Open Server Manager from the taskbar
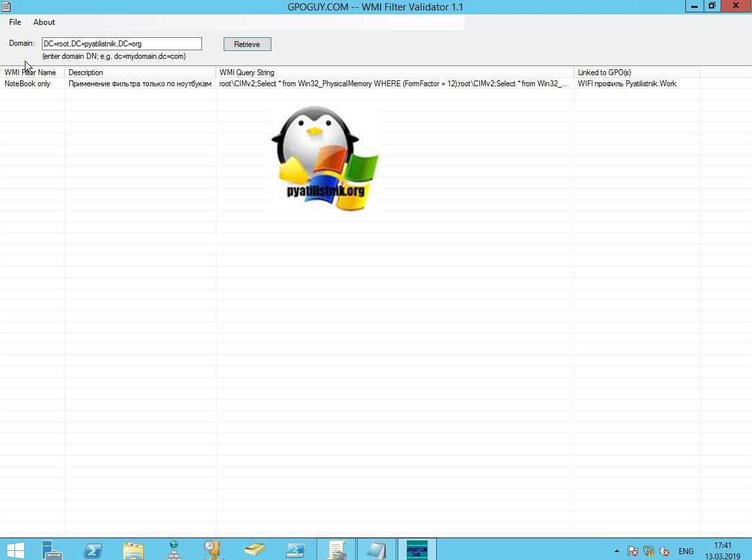 point(52,550)
